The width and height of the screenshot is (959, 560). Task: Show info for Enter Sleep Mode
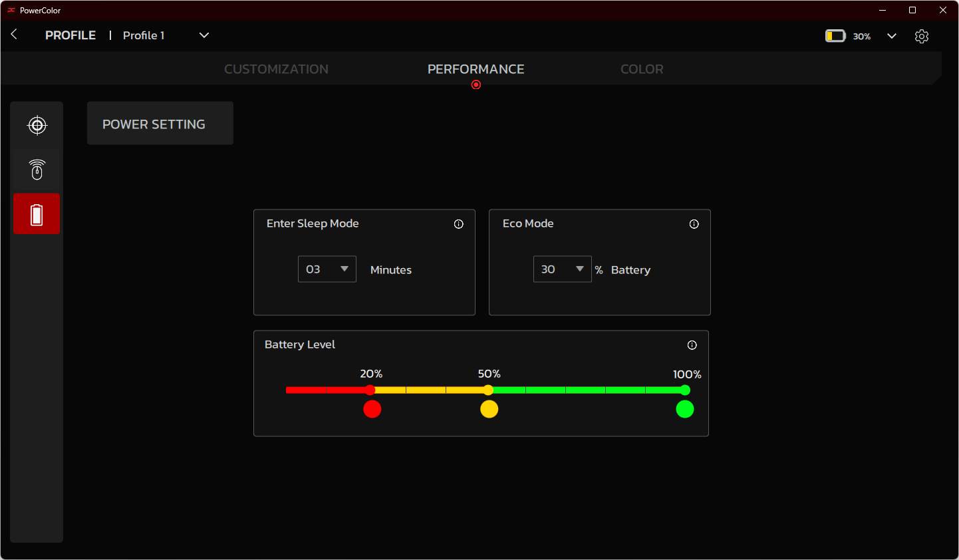coord(458,224)
